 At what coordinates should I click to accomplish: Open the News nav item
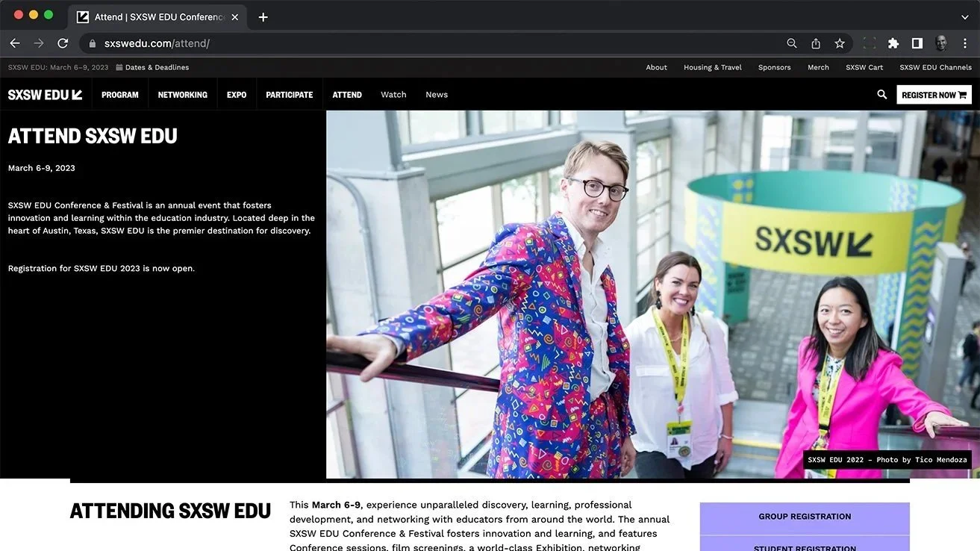pyautogui.click(x=437, y=95)
